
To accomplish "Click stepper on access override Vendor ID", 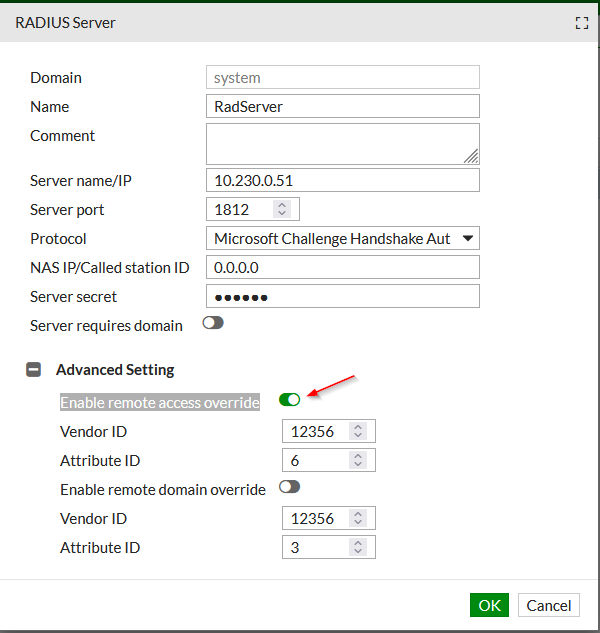I will (358, 432).
